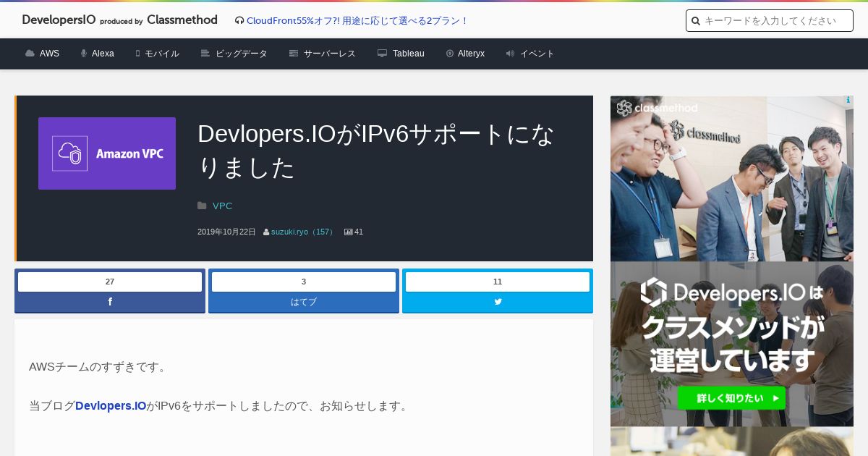868x456 pixels.
Task: Click the speaker icon next to イベント
Action: point(510,54)
